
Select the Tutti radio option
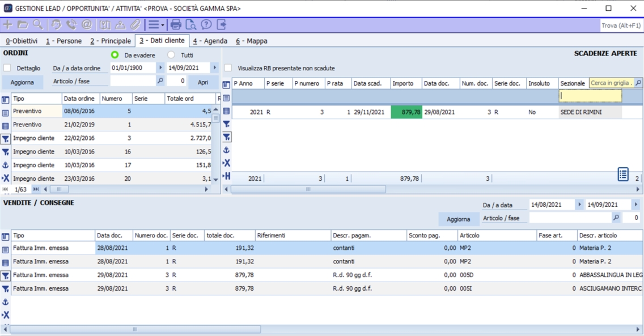pos(171,55)
